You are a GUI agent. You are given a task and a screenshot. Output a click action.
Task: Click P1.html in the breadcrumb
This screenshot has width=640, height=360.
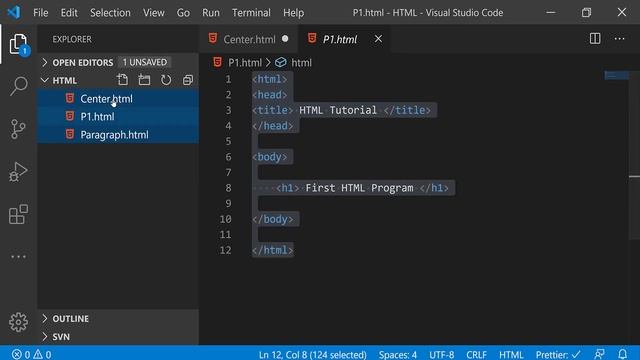coord(244,63)
